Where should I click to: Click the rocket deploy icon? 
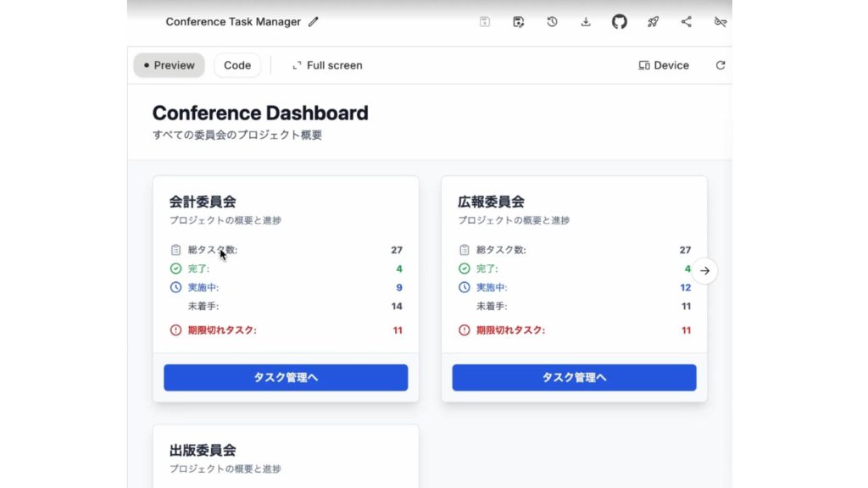[653, 22]
